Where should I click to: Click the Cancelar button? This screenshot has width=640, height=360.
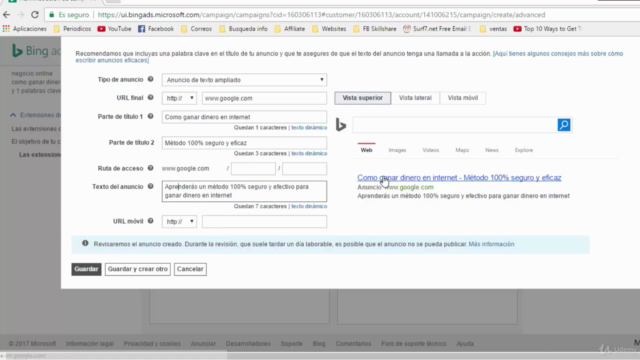tap(190, 269)
